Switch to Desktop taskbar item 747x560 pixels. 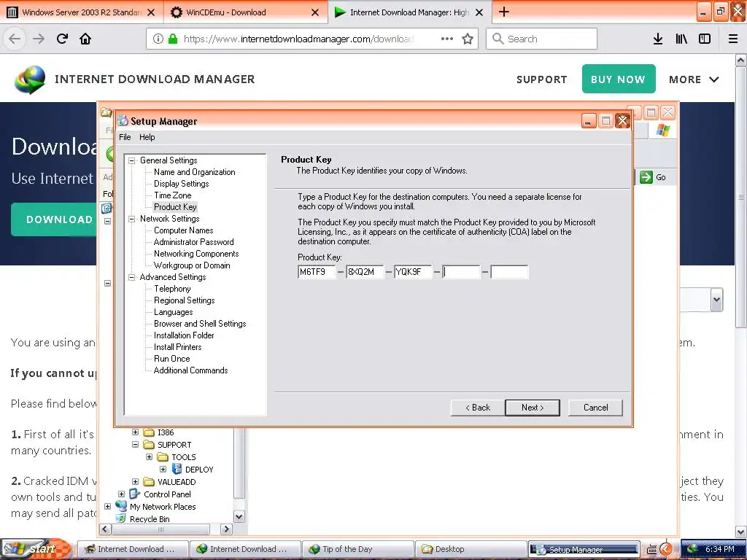tap(472, 549)
